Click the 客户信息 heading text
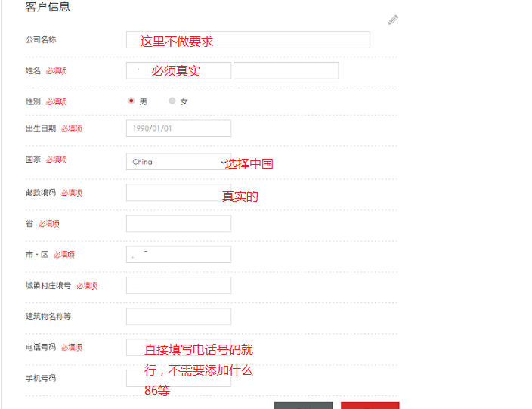532x409 pixels. click(48, 7)
